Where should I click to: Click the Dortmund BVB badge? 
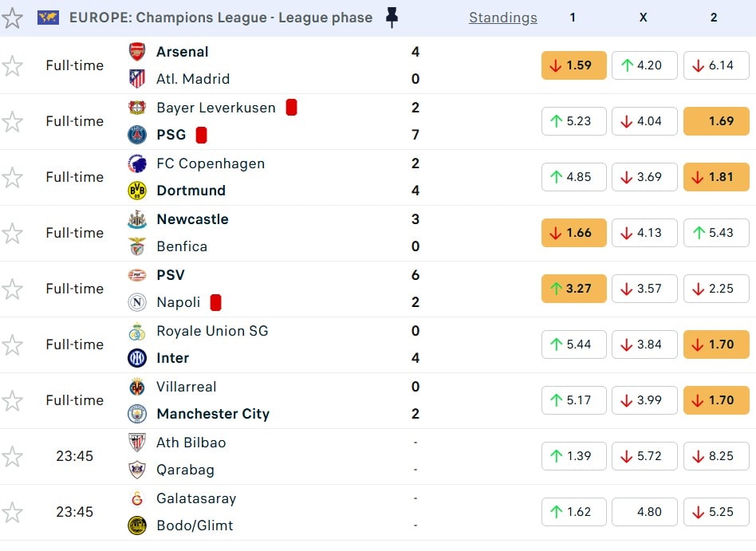click(137, 191)
